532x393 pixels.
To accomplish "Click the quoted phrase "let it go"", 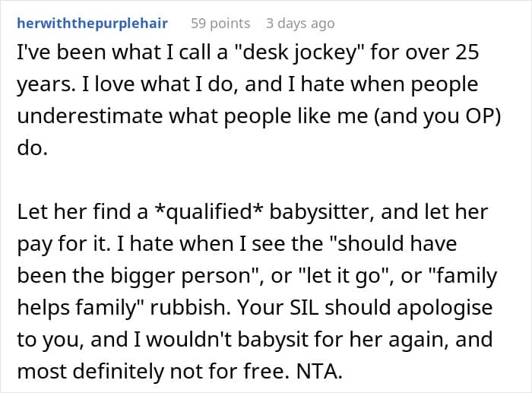I will pos(349,275).
